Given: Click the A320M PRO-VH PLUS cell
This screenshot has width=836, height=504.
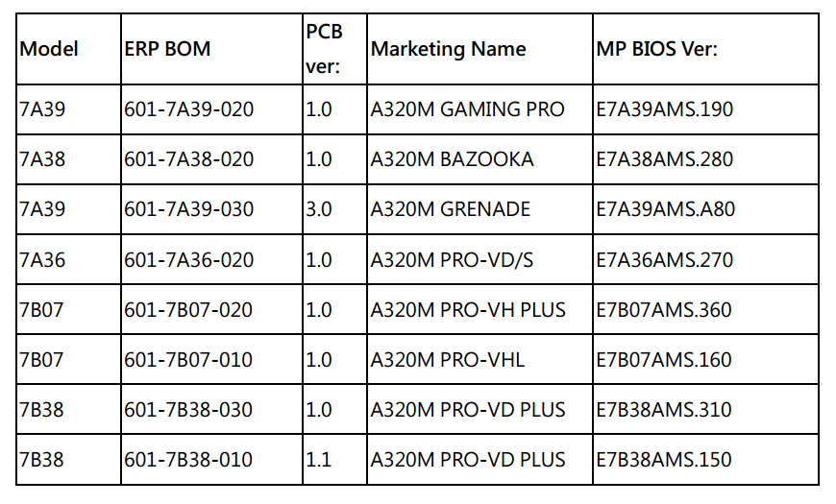Looking at the screenshot, I should [468, 310].
